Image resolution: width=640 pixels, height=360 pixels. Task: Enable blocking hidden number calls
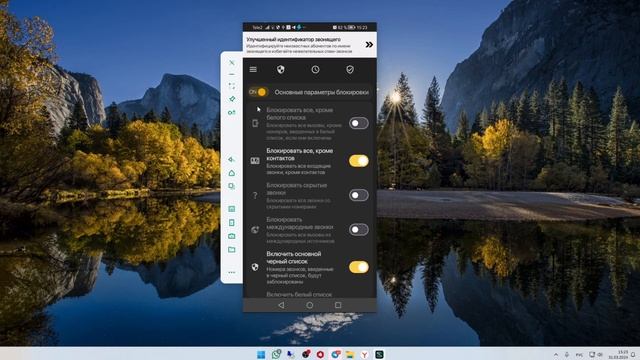359,195
